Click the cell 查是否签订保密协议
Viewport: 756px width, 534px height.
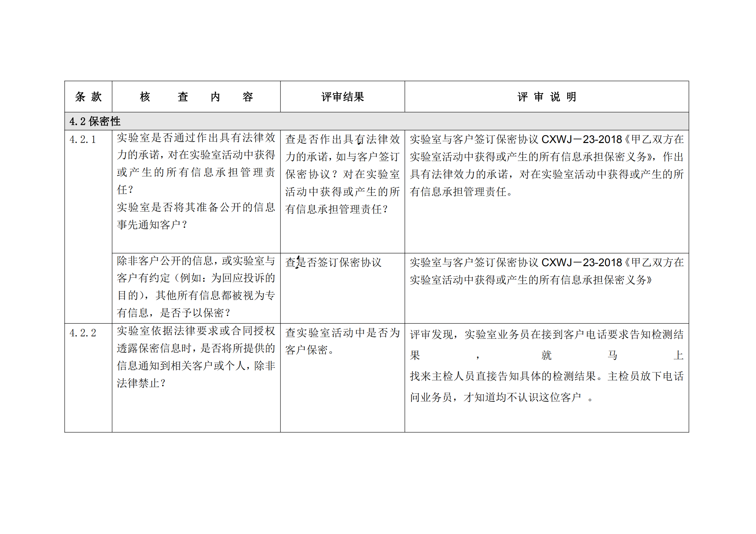click(x=333, y=262)
